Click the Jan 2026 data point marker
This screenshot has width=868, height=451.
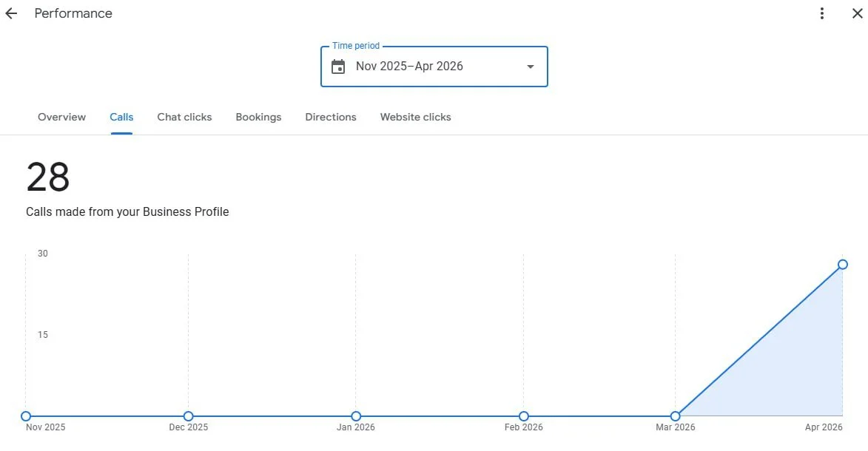pyautogui.click(x=356, y=416)
